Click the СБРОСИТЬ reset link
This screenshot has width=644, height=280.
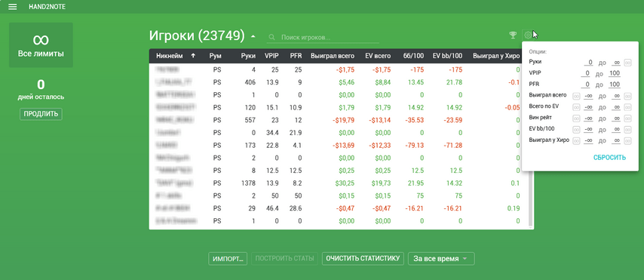pos(609,158)
